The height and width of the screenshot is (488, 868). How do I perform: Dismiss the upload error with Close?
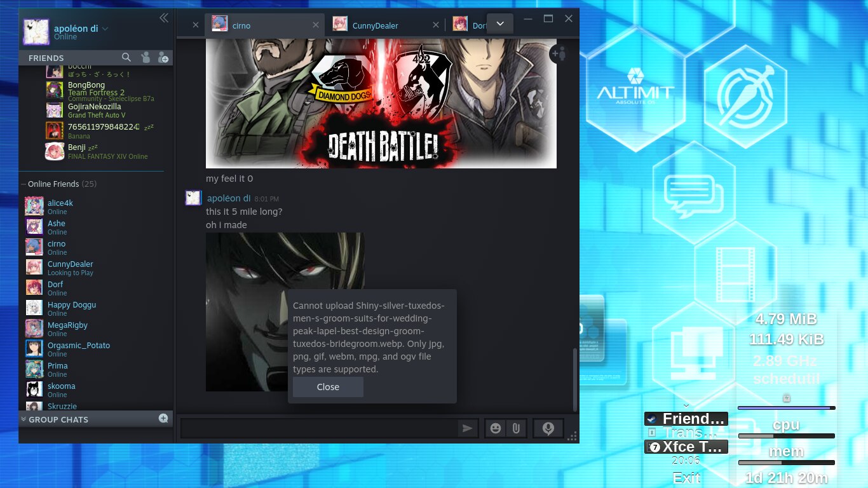[x=328, y=387]
